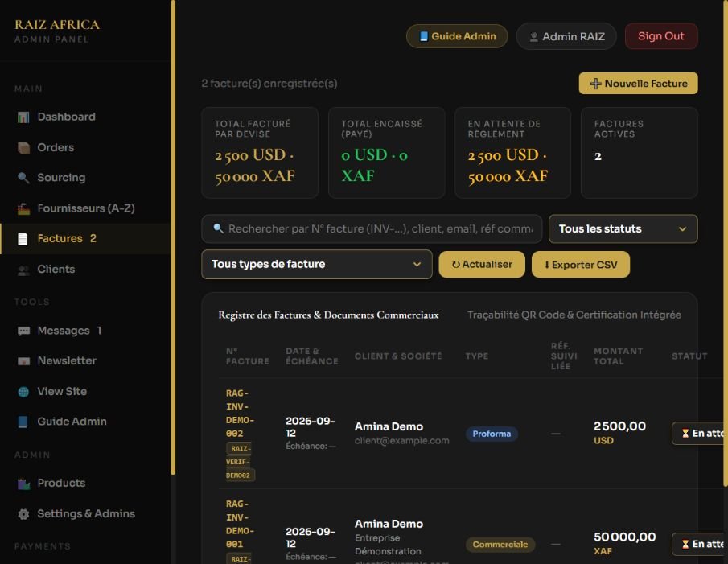Open the Tous les statuts dropdown
The height and width of the screenshot is (564, 728).
point(623,228)
